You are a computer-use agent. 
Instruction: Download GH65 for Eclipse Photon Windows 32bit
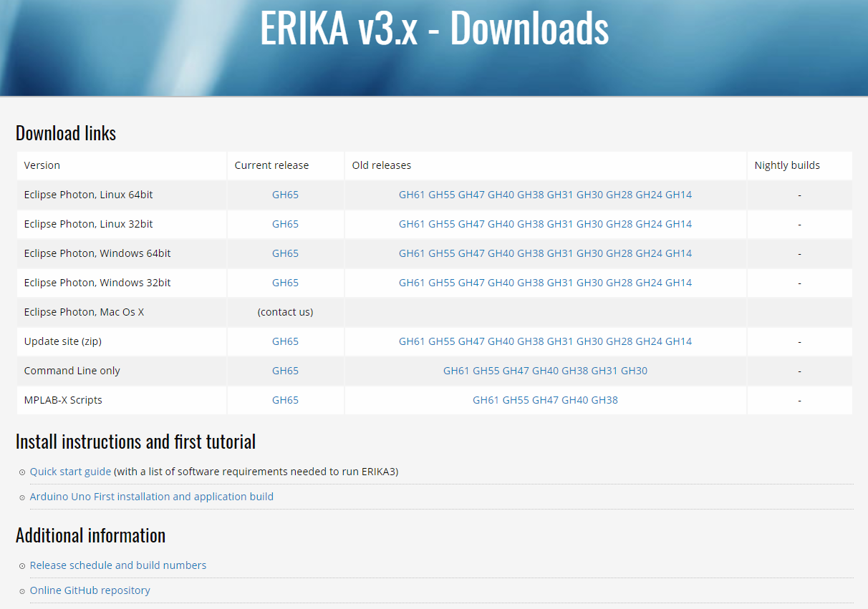pyautogui.click(x=285, y=283)
